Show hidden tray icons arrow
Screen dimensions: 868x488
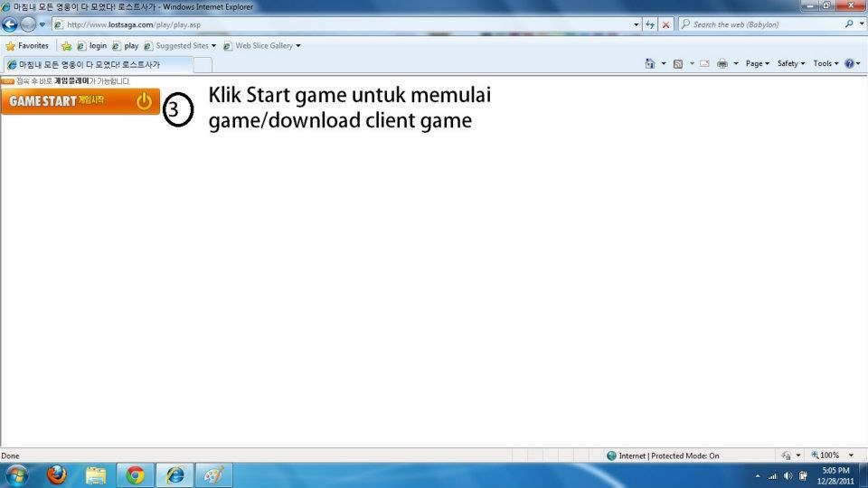(x=758, y=476)
